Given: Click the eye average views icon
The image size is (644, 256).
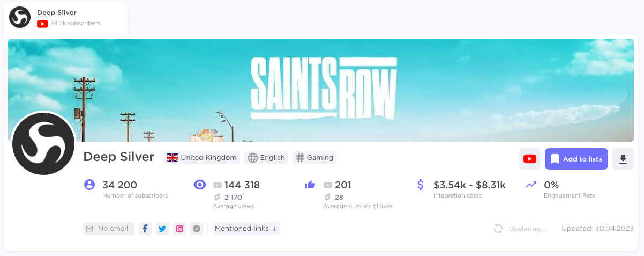Looking at the screenshot, I should coord(199,185).
